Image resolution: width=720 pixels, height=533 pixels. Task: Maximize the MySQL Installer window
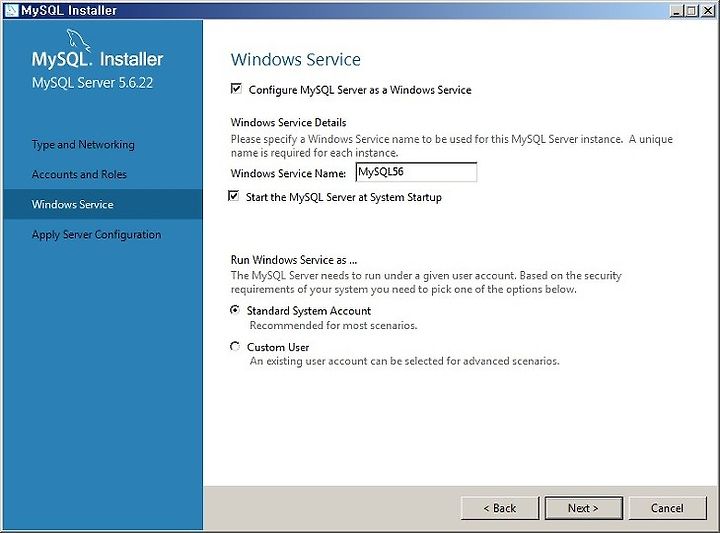[691, 11]
